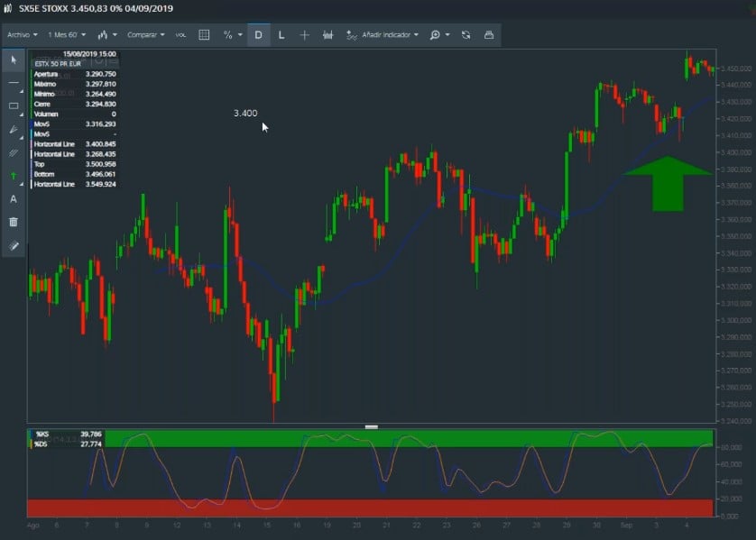Open the Añadir indicador dropdown
756x540 pixels.
click(x=383, y=35)
